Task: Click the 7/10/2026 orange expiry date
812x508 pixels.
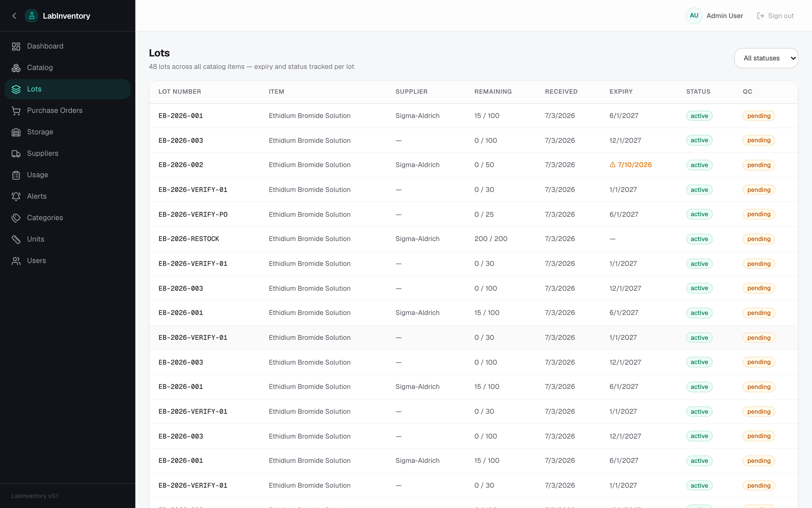Action: (x=634, y=165)
